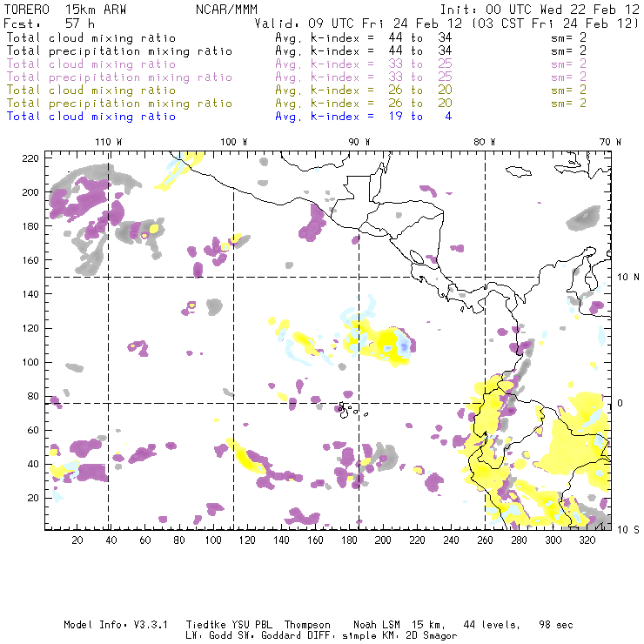The image size is (644, 644).
Task: Click '180' tick label on the horizontal axis
Action: (x=349, y=540)
